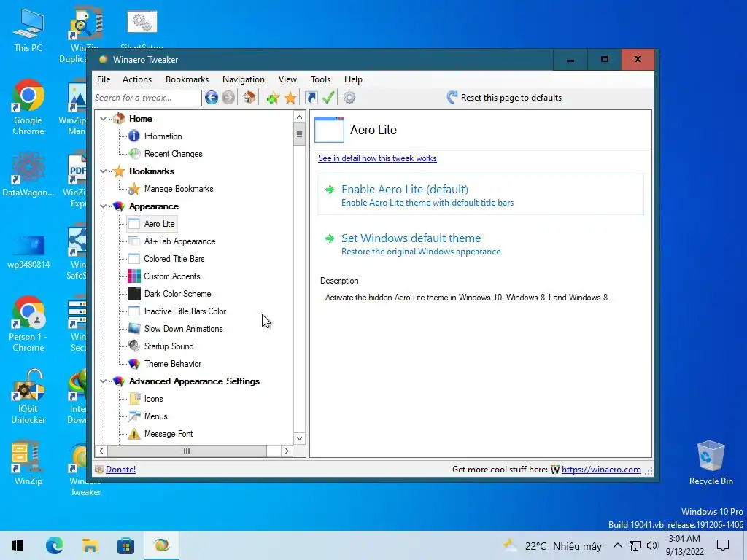The height and width of the screenshot is (560, 747).
Task: Select Information in the Home tree
Action: [163, 136]
